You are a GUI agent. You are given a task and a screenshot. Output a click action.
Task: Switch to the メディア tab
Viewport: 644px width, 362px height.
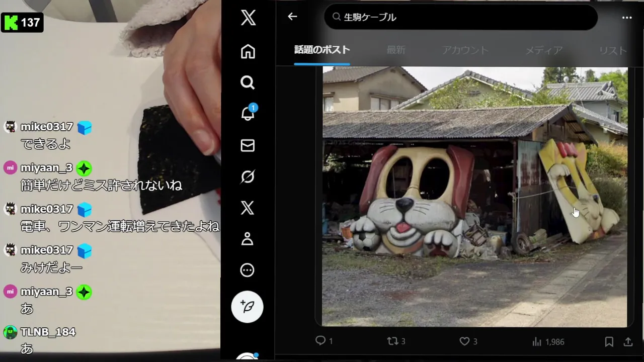click(x=544, y=50)
